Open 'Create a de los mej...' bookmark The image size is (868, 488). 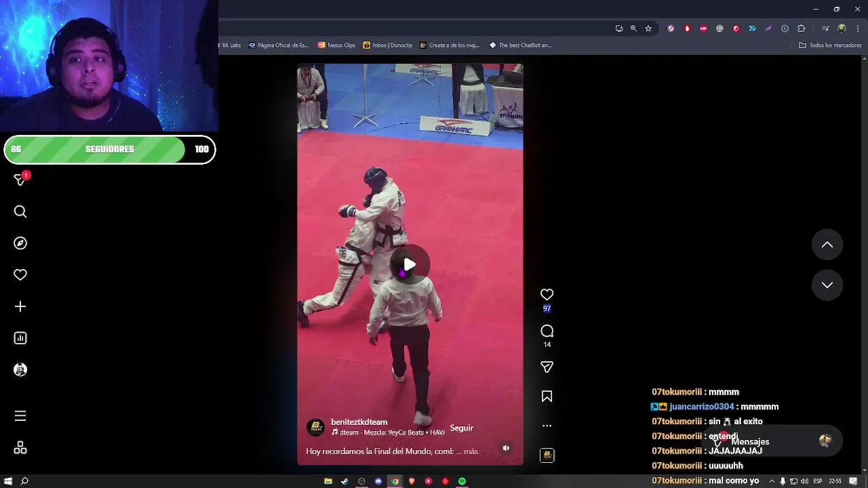click(450, 45)
